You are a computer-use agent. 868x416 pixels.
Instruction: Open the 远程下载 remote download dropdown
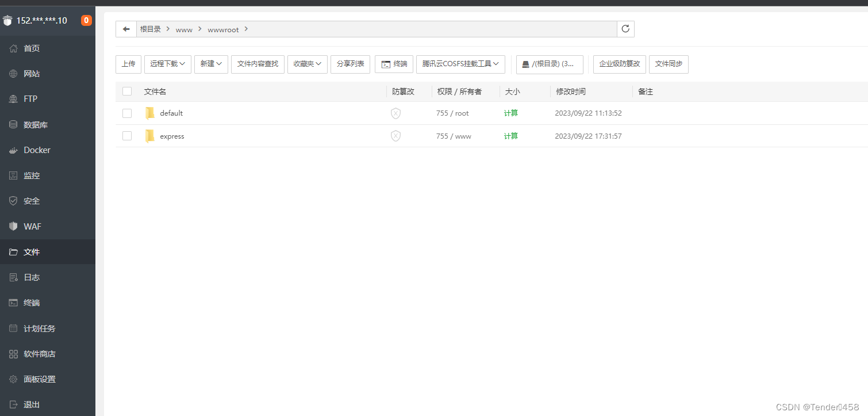pyautogui.click(x=167, y=64)
